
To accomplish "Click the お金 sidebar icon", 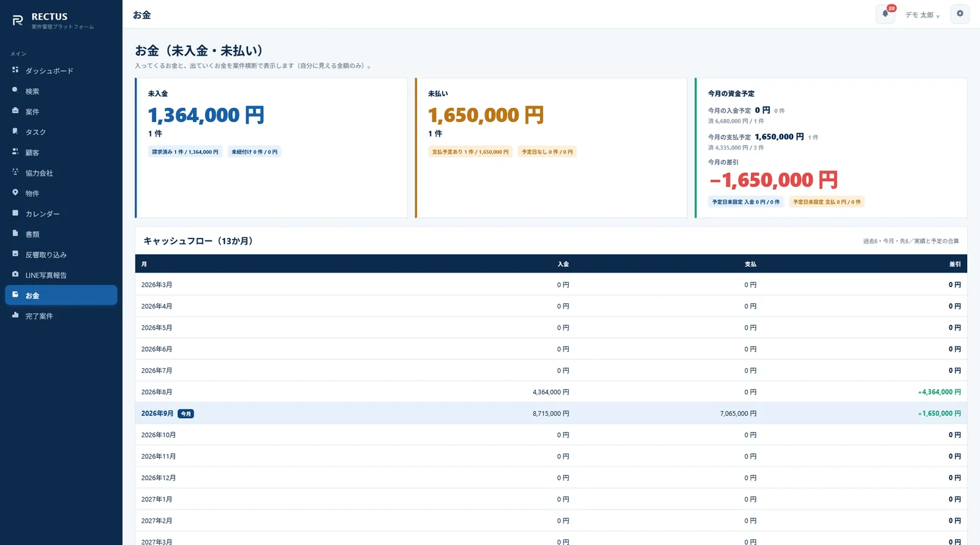I will tap(15, 295).
